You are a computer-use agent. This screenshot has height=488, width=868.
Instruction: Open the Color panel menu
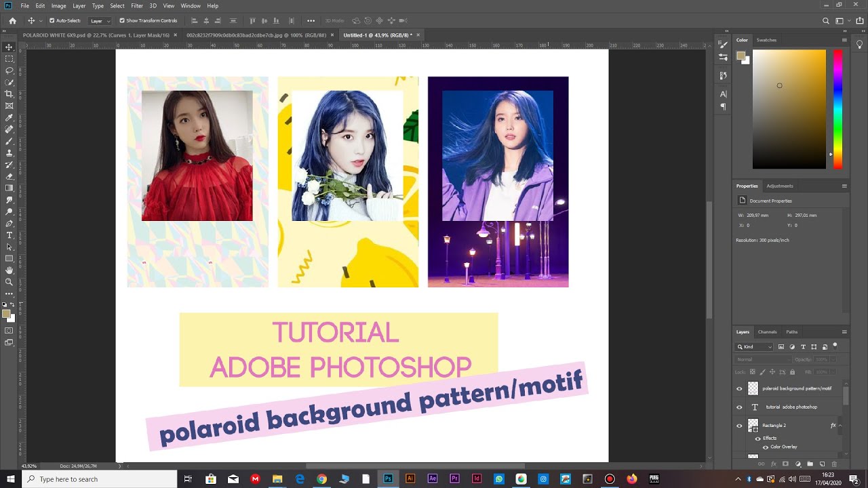[844, 40]
